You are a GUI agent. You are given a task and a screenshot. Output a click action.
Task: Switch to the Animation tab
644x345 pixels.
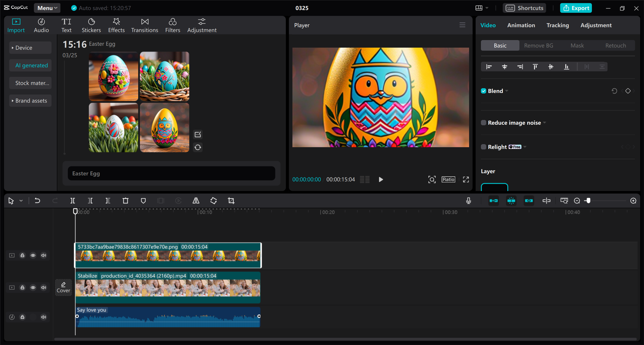click(x=521, y=25)
